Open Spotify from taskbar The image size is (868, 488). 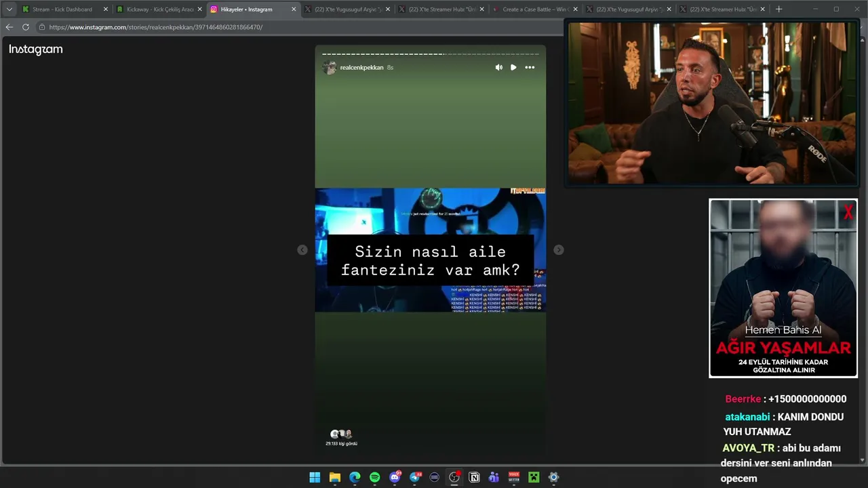click(375, 477)
